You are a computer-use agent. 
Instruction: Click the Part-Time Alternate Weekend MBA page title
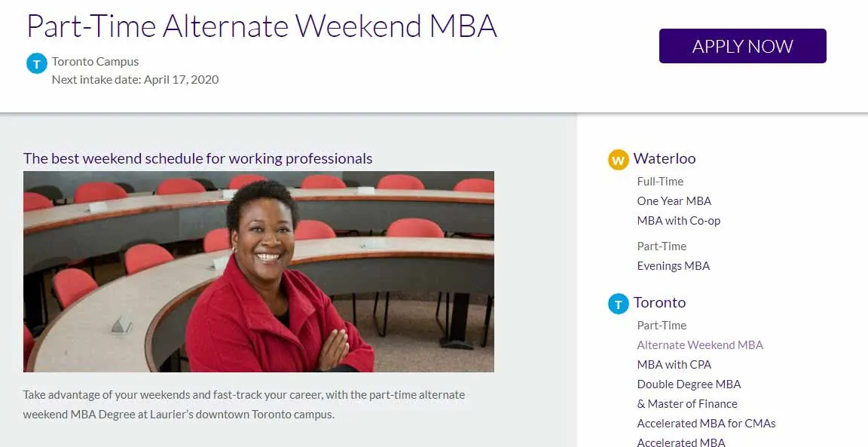(x=261, y=26)
